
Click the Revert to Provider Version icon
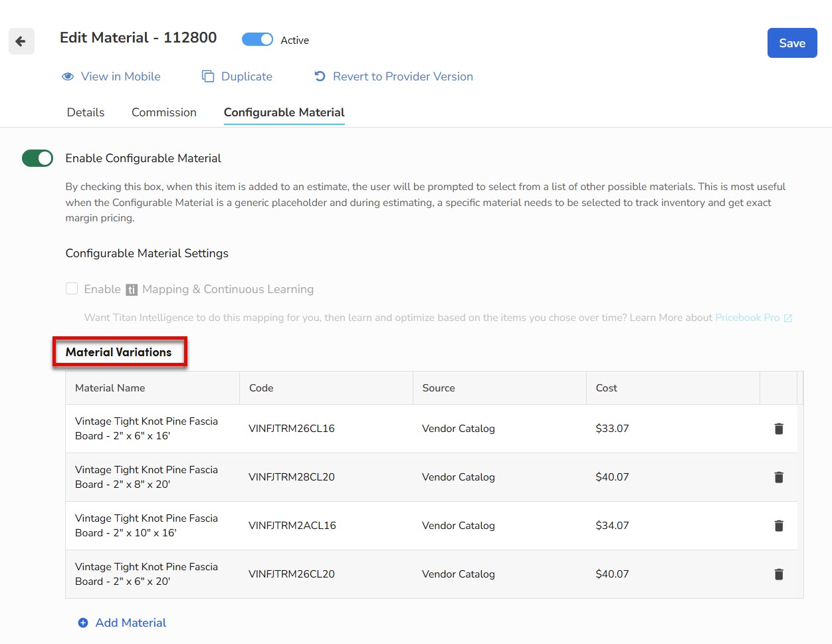(x=320, y=76)
